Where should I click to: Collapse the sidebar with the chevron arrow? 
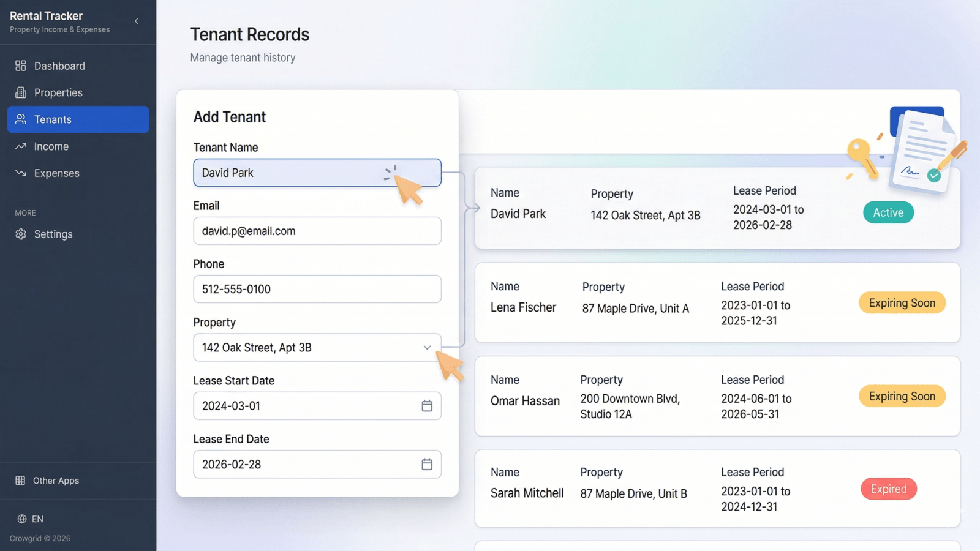pyautogui.click(x=137, y=21)
